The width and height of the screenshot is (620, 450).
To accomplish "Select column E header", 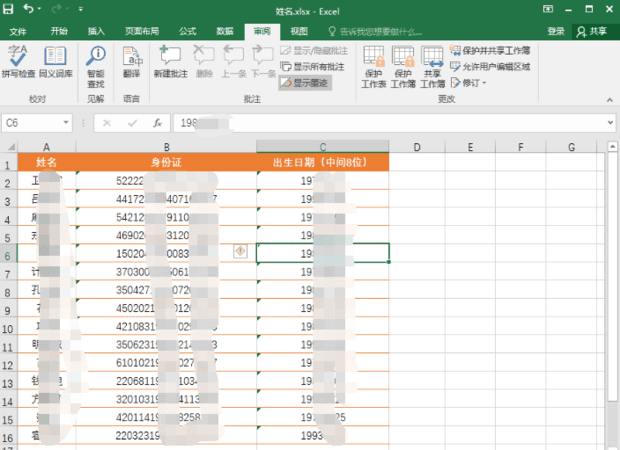I will pos(470,147).
